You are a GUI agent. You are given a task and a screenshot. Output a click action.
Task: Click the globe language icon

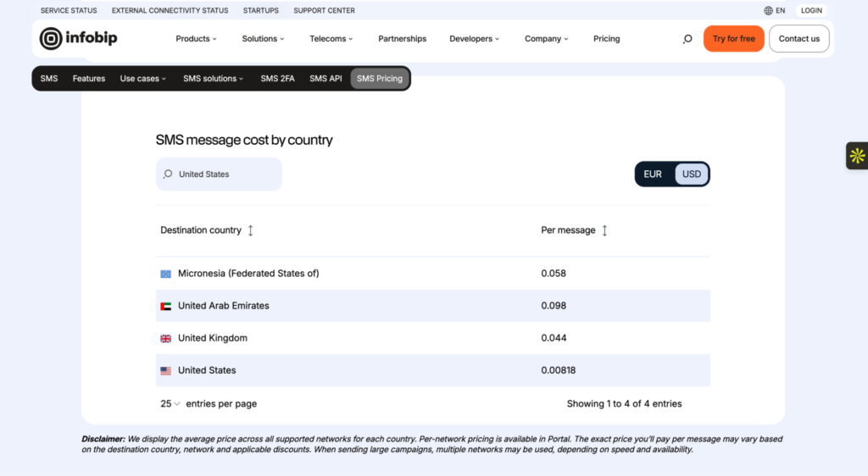[x=768, y=10]
